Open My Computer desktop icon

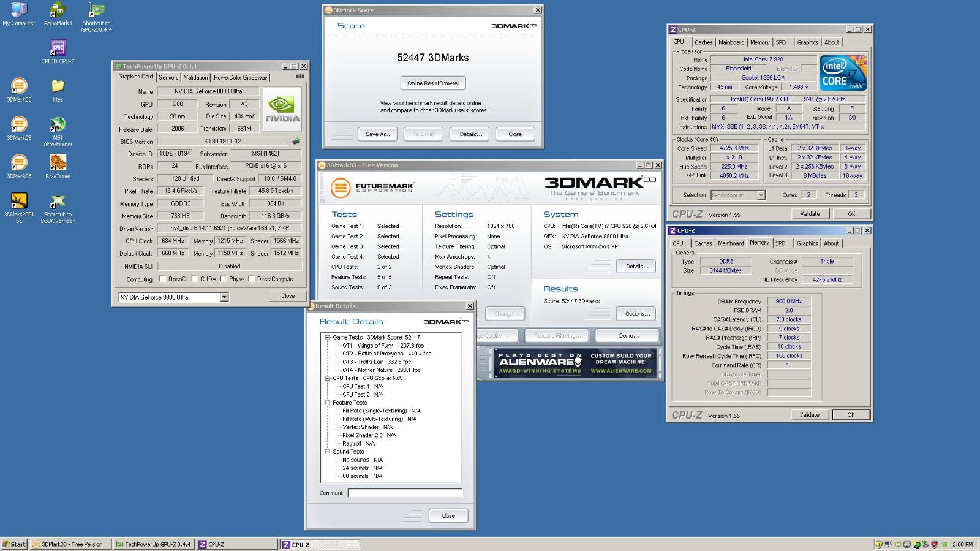[x=19, y=13]
